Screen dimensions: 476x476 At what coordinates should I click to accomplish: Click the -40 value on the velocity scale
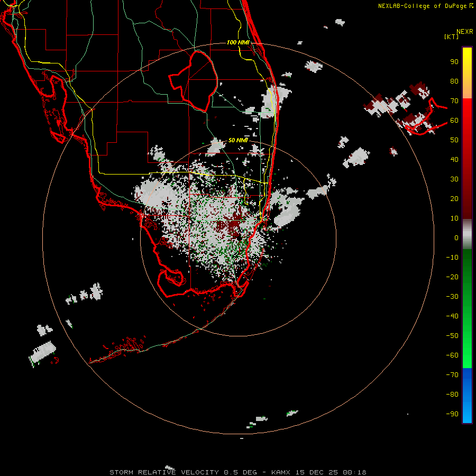[x=452, y=316]
